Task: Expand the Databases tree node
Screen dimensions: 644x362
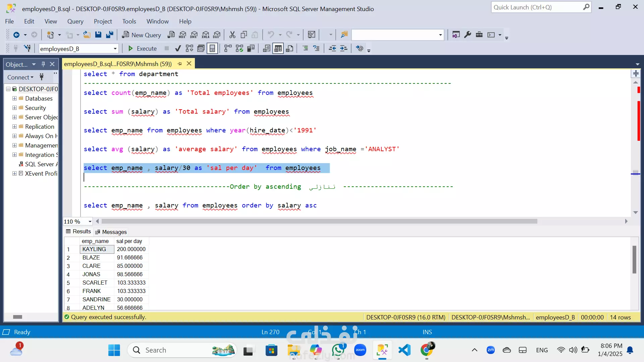Action: (14, 98)
